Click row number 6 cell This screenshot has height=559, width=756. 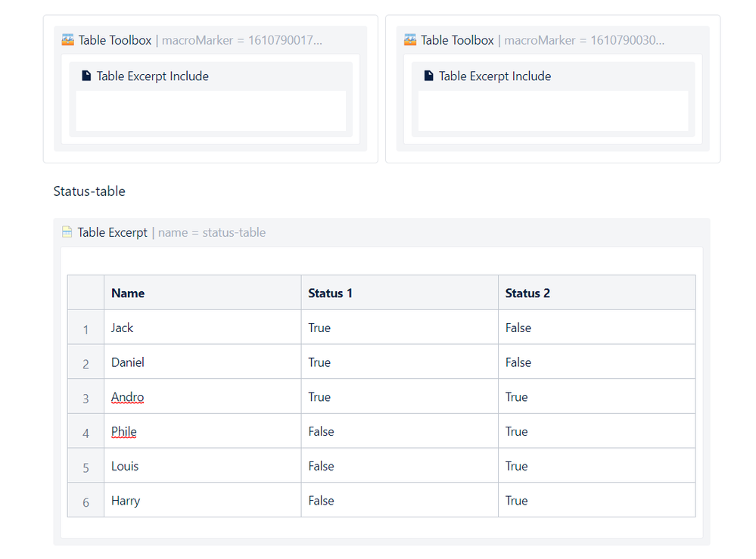click(86, 501)
